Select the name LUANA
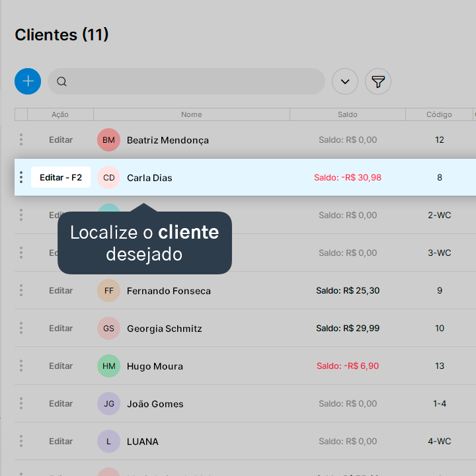 (142, 442)
